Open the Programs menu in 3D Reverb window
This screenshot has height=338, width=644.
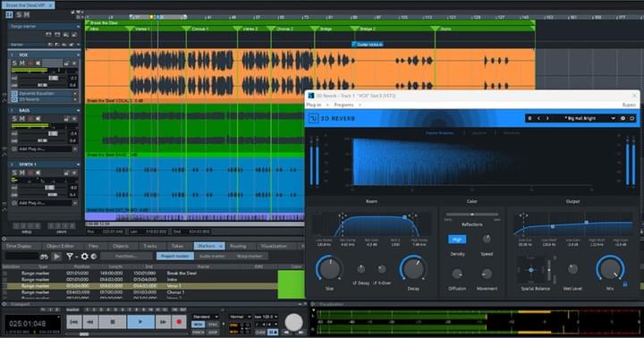[344, 105]
